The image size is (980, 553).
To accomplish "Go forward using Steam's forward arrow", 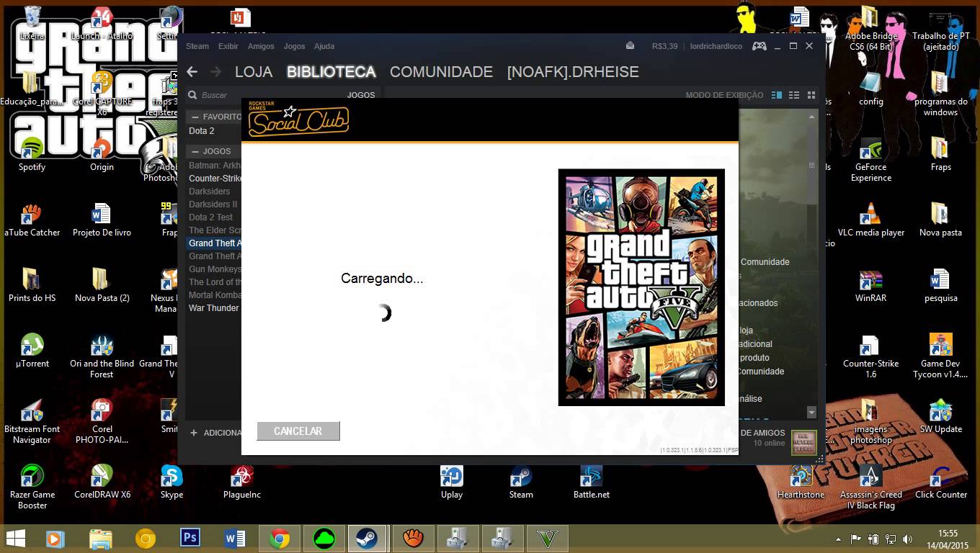I will click(215, 72).
